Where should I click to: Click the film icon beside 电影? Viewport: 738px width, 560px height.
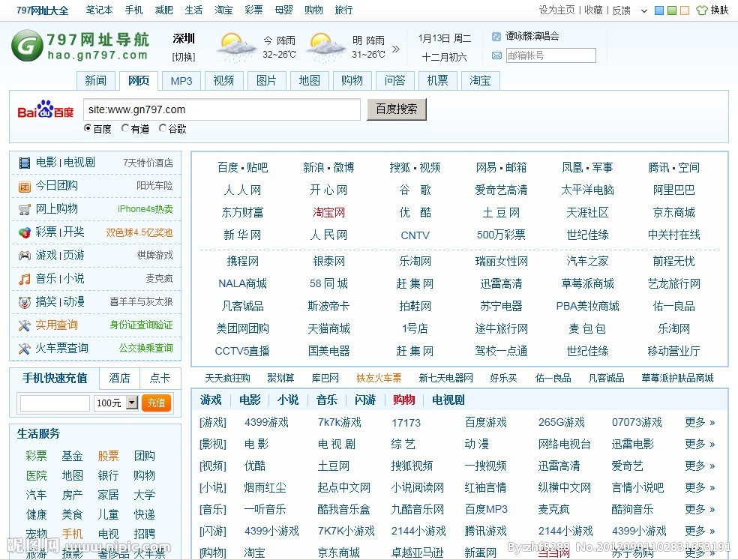pos(25,163)
